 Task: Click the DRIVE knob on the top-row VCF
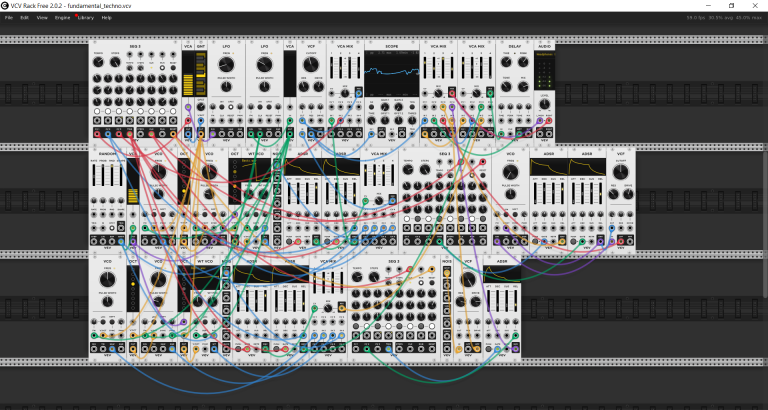318,87
